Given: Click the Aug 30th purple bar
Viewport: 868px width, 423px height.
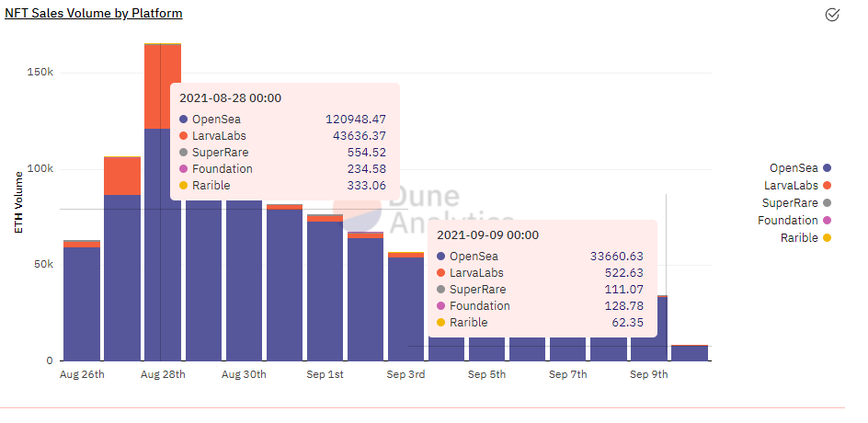Looking at the screenshot, I should [244, 285].
